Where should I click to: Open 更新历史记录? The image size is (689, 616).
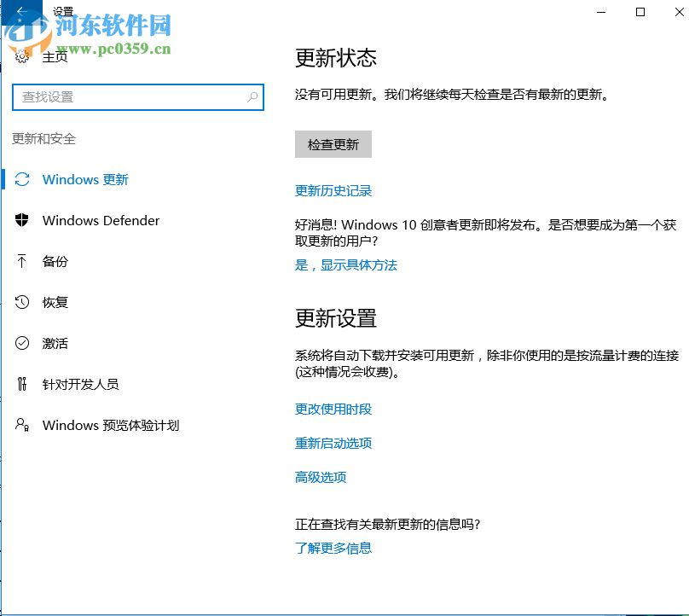[333, 190]
